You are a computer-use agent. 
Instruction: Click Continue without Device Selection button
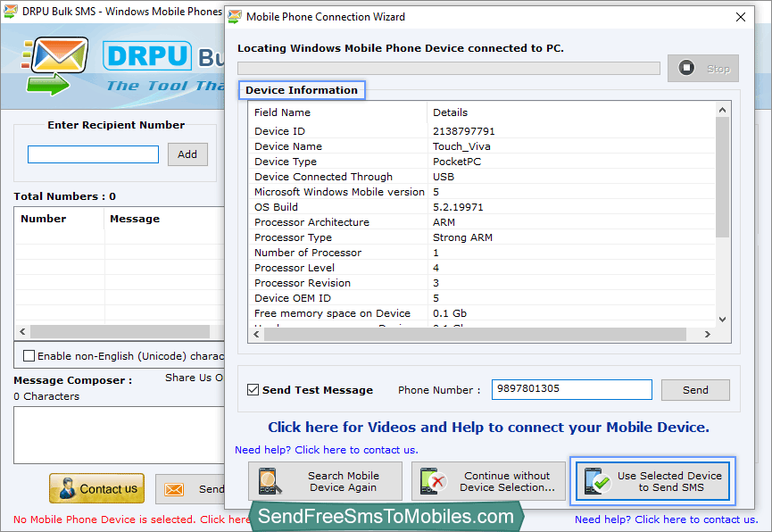[488, 481]
